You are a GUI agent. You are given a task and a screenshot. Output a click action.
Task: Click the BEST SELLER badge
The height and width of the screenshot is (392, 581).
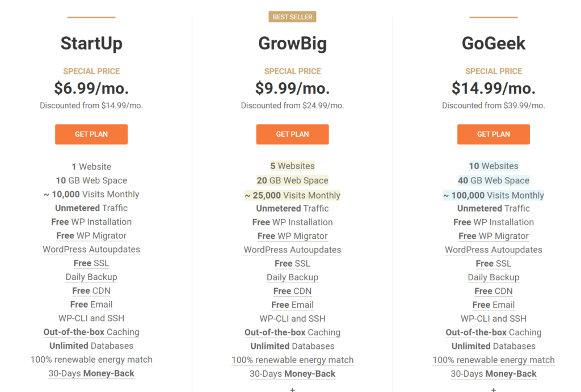coord(292,17)
